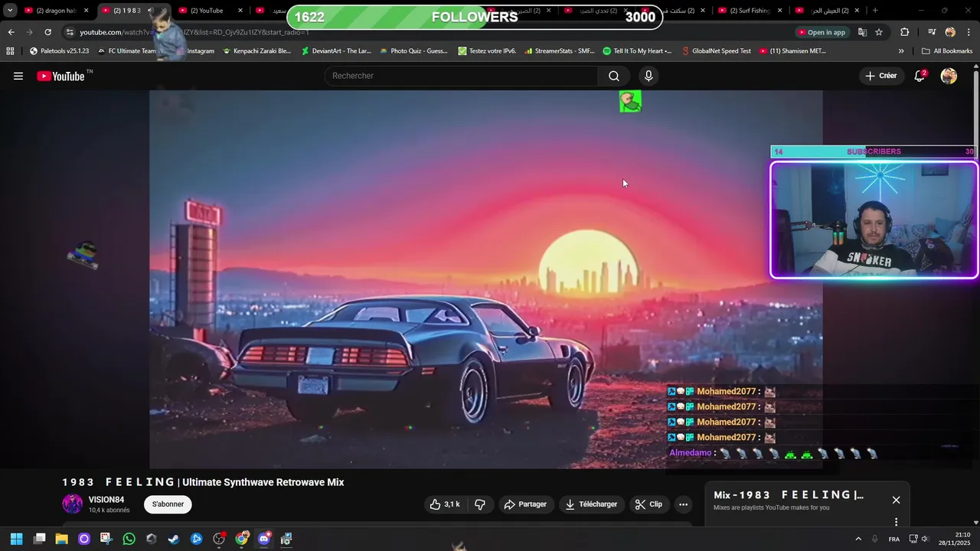Open YouTube notifications bell
The image size is (980, 551).
(920, 76)
